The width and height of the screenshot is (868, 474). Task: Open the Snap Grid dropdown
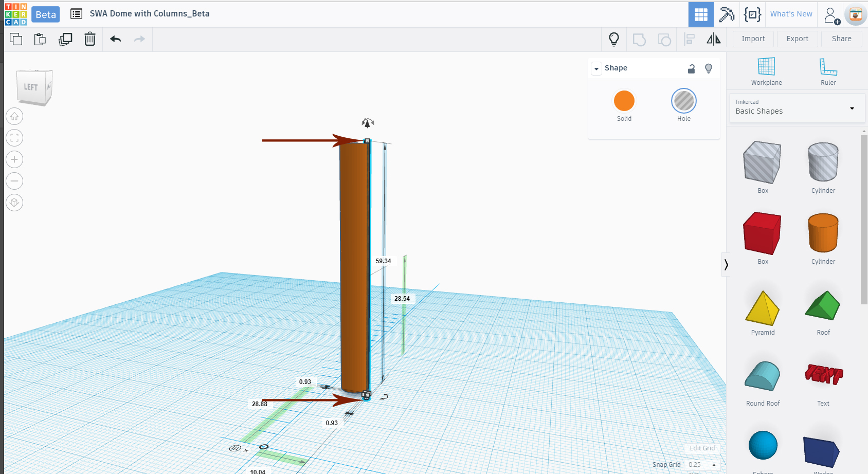702,465
